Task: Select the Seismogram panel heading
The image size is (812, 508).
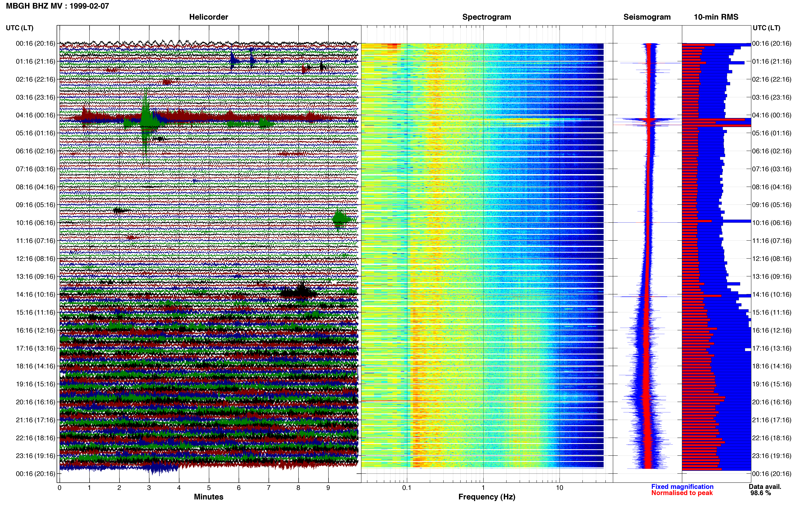Action: [x=647, y=17]
